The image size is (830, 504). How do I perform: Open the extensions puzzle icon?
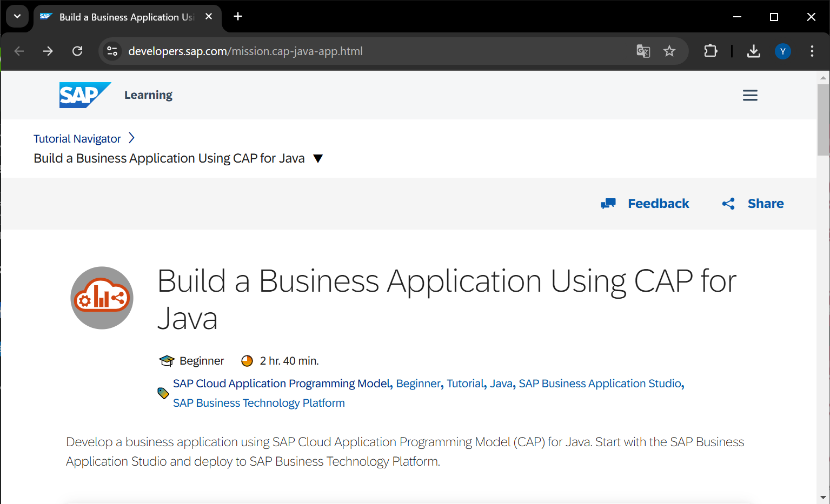pyautogui.click(x=711, y=51)
